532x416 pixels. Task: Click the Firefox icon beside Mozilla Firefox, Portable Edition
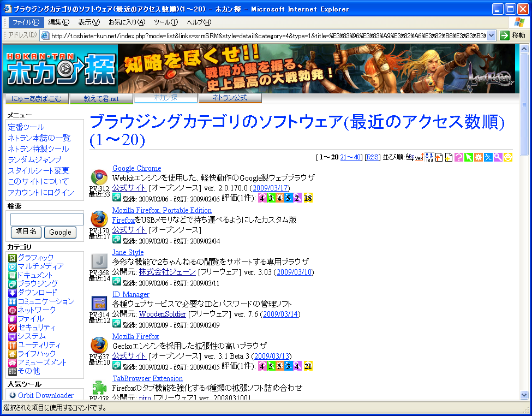(99, 219)
